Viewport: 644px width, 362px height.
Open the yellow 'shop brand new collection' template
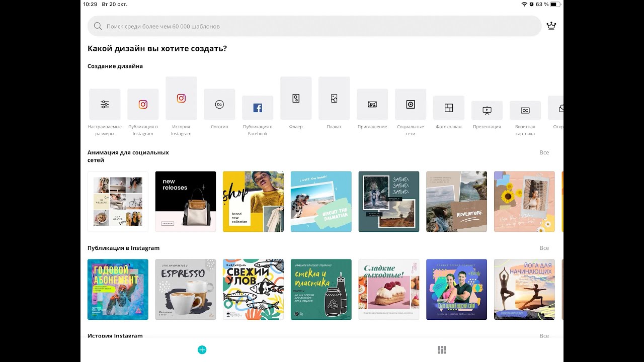click(x=253, y=202)
